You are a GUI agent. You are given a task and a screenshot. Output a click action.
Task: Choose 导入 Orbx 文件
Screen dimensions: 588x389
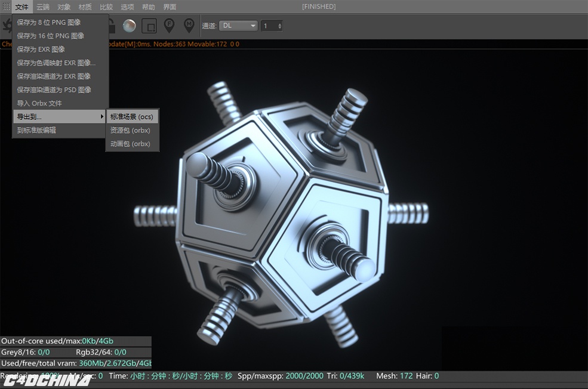coord(60,103)
